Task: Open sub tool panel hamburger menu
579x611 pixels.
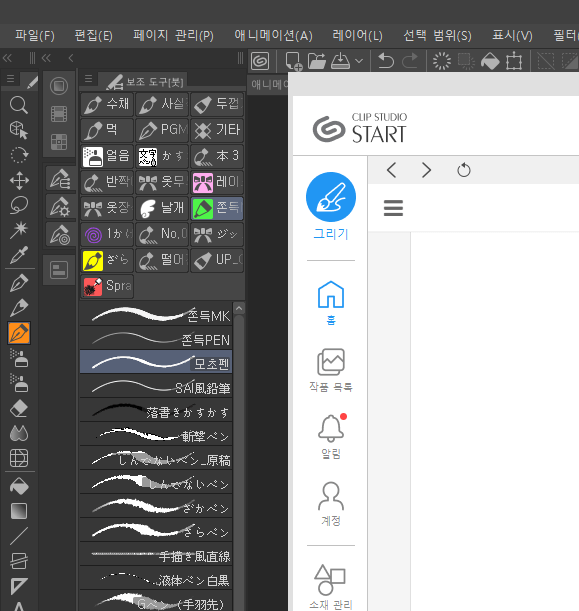Action: coord(88,79)
